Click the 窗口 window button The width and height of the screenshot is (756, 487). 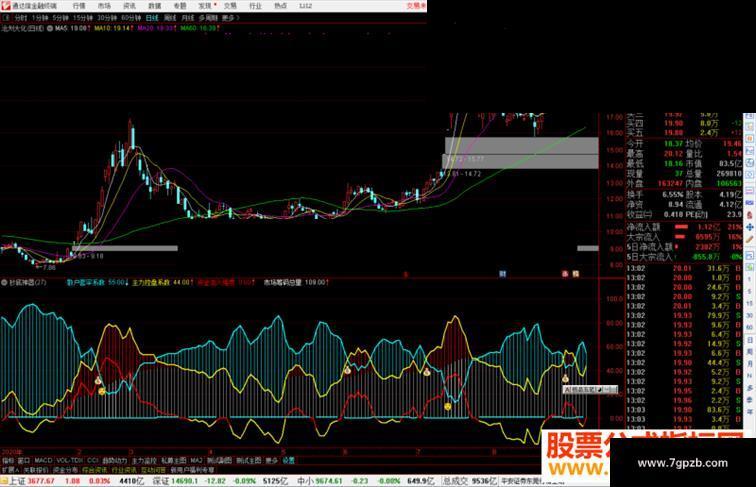tap(24, 460)
